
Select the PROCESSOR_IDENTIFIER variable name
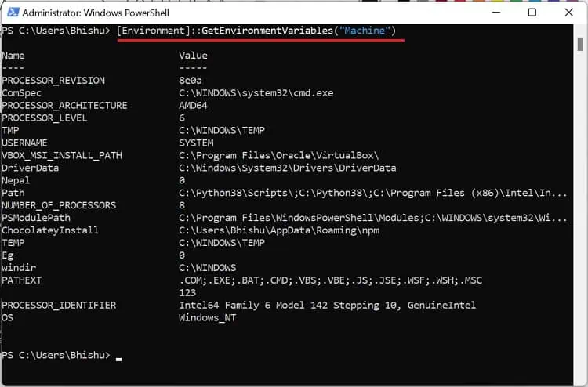[59, 306]
